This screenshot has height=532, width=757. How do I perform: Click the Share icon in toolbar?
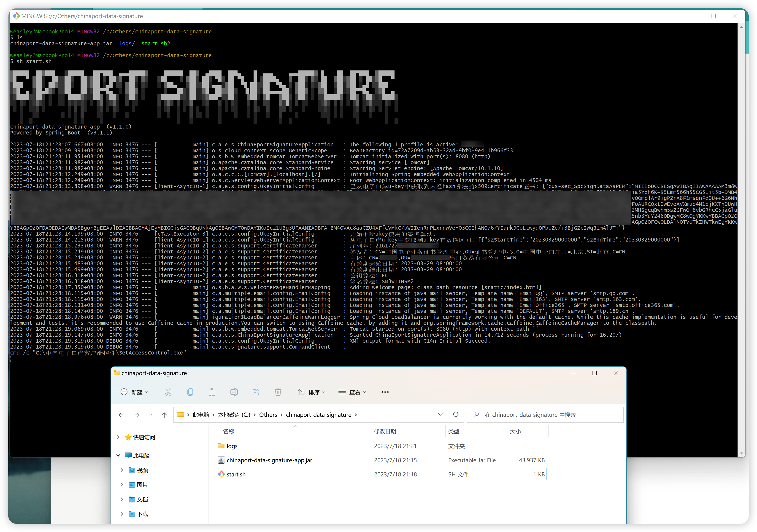[x=256, y=392]
